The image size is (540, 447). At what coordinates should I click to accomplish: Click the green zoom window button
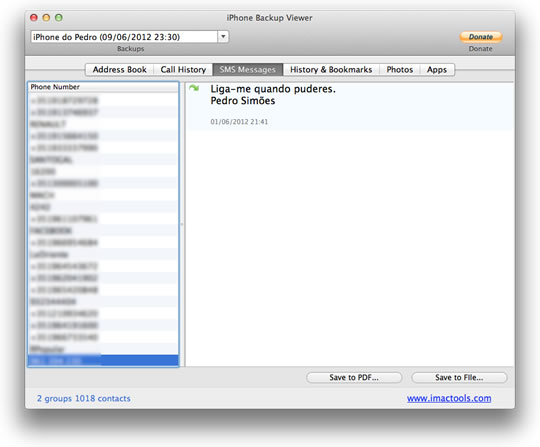pos(59,18)
